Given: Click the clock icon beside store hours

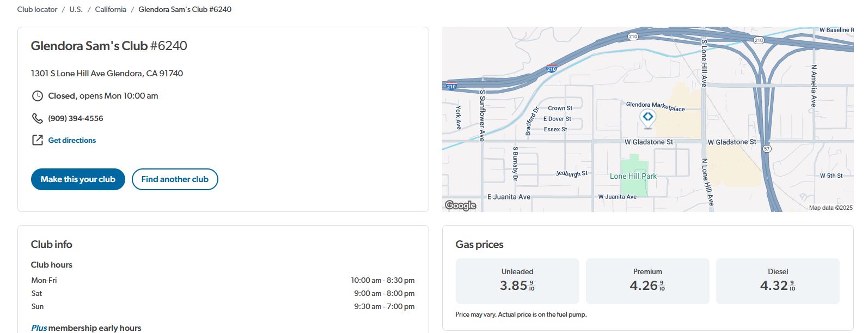Looking at the screenshot, I should 37,96.
